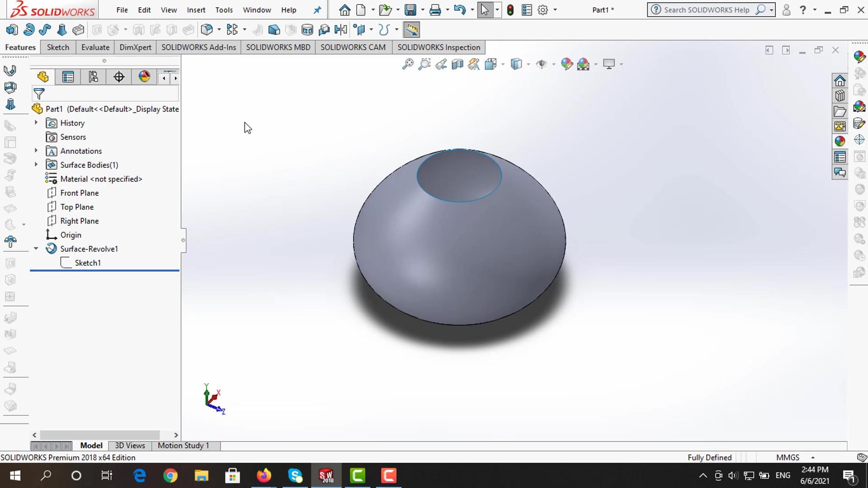Open the DisplayManager appearance ball tab

[x=144, y=77]
